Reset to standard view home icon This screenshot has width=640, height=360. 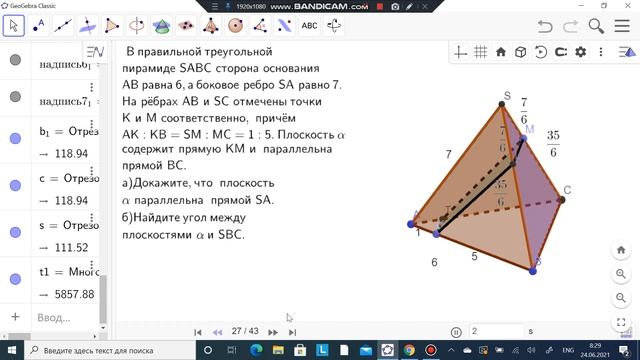click(501, 52)
